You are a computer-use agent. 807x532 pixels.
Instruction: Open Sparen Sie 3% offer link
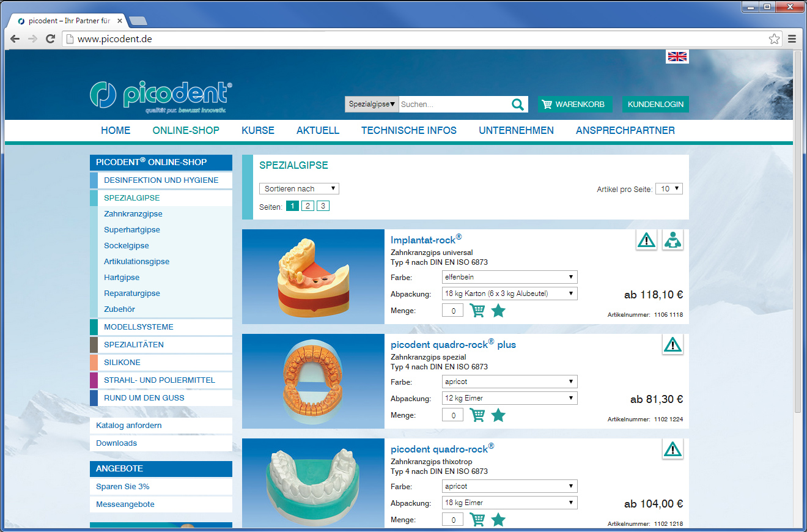click(x=123, y=487)
